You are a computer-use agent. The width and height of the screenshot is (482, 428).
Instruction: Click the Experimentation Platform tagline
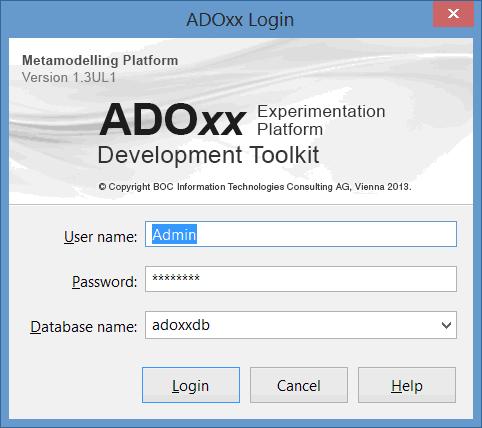click(x=321, y=120)
